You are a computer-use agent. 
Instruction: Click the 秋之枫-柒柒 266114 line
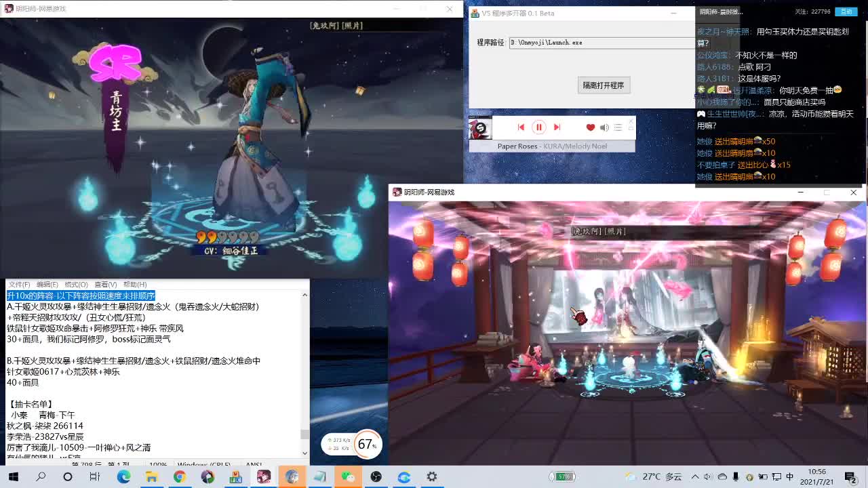[x=45, y=426]
